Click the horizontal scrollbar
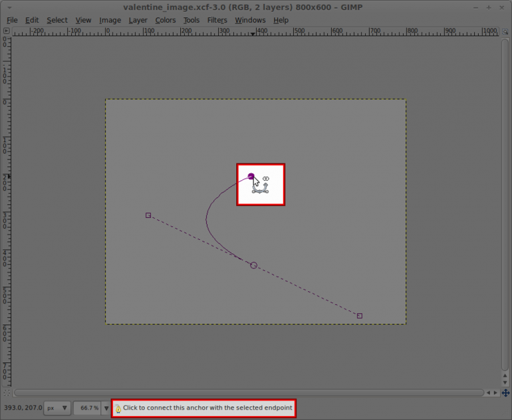The width and height of the screenshot is (512, 420). point(249,393)
